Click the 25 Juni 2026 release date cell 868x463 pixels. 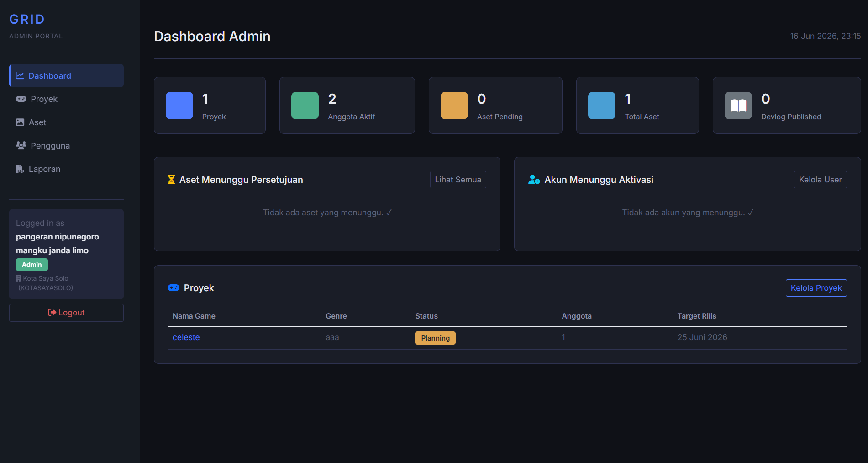[702, 337]
